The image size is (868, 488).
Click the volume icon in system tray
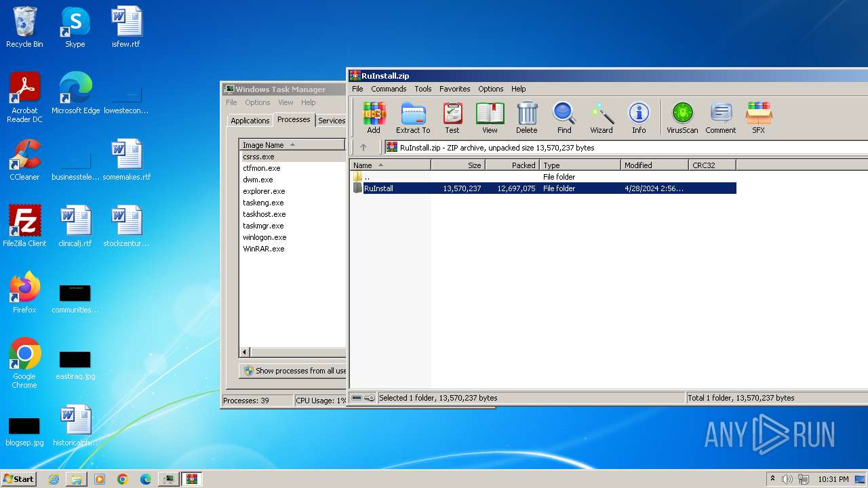tap(787, 479)
